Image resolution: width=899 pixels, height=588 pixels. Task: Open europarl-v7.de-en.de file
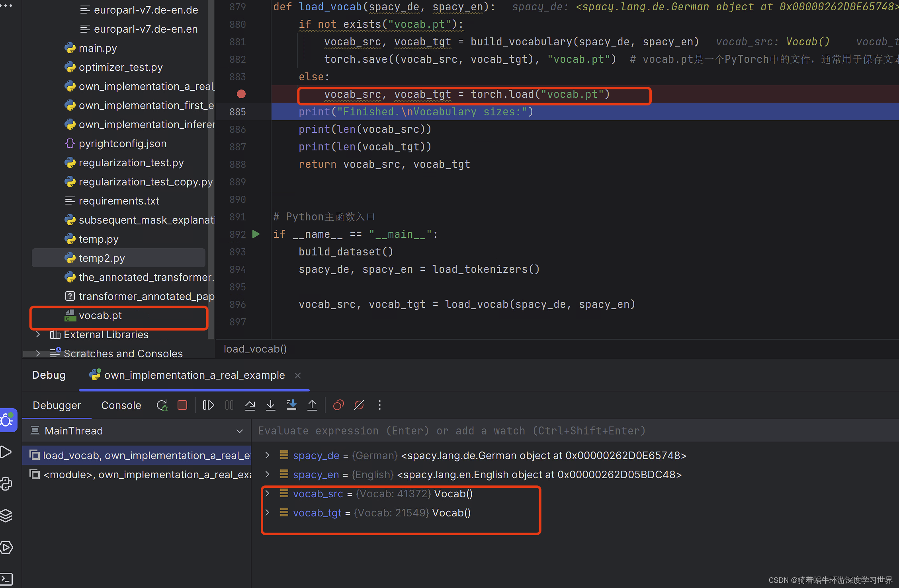[x=146, y=10]
